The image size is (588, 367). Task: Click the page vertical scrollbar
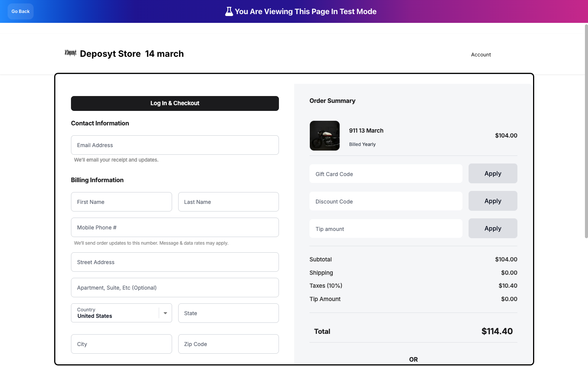tap(586, 131)
